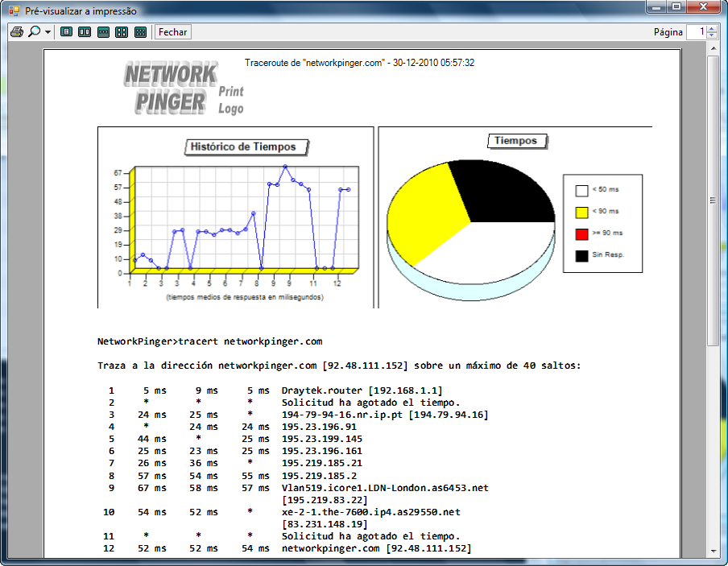
Task: Click '195.219.185.2' hop entry
Action: click(319, 476)
